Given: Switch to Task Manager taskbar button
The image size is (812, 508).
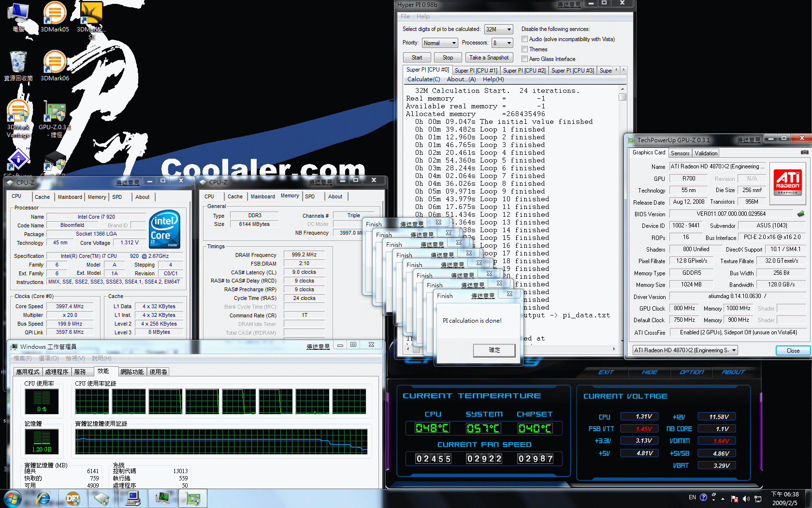Looking at the screenshot, I should (163, 498).
